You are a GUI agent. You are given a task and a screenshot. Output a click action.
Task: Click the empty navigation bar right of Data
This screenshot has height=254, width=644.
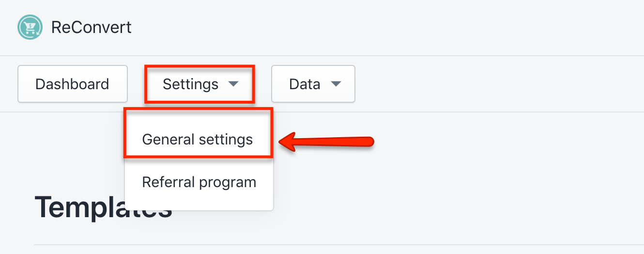pos(499,84)
